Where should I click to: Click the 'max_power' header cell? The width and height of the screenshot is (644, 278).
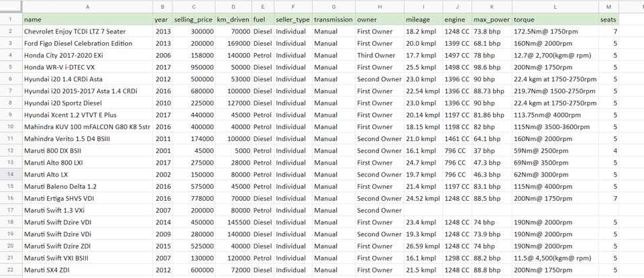click(492, 19)
